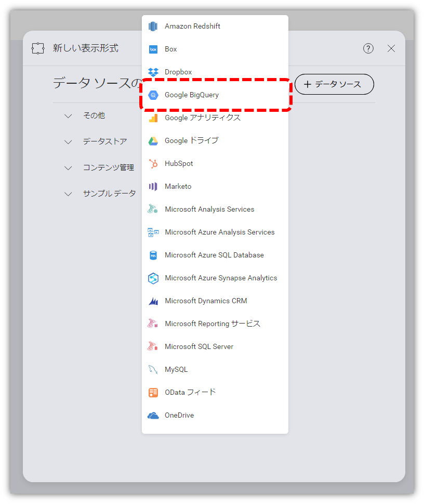
Task: Select Microsoft Reporting サービス entry
Action: (215, 324)
